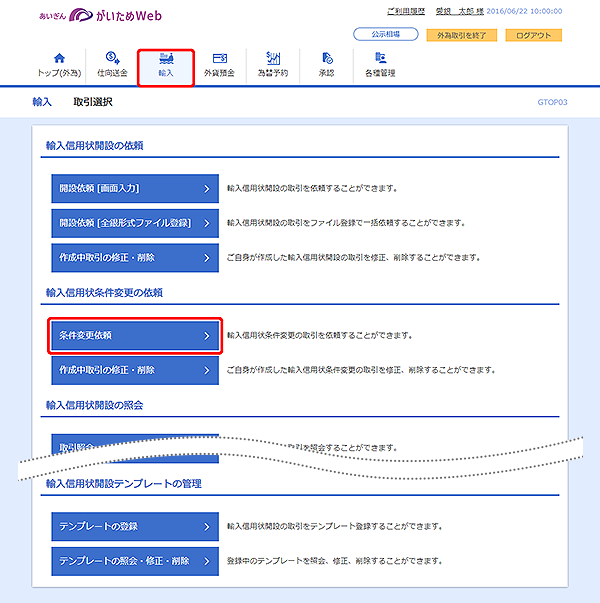Click the 輸入信用状開設の依頼 section heading
This screenshot has width=600, height=603.
[x=95, y=145]
